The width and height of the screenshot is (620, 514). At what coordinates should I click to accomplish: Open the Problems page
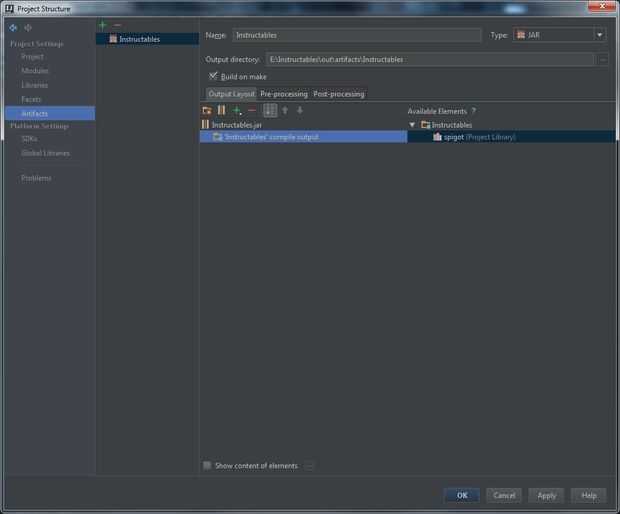[36, 178]
